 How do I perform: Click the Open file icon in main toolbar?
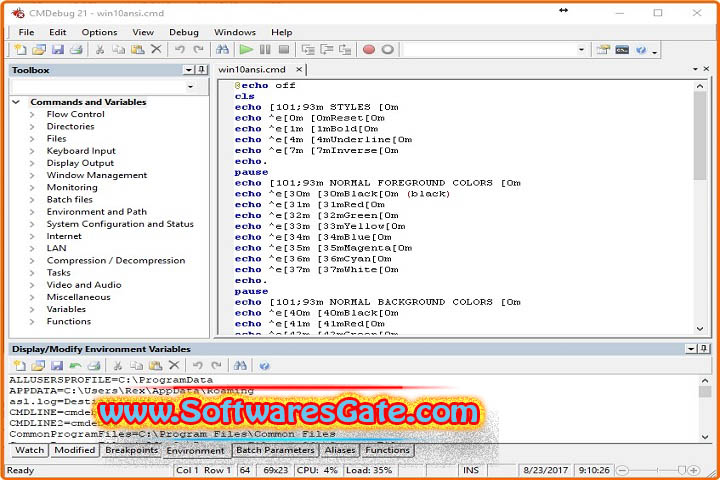pos(39,50)
